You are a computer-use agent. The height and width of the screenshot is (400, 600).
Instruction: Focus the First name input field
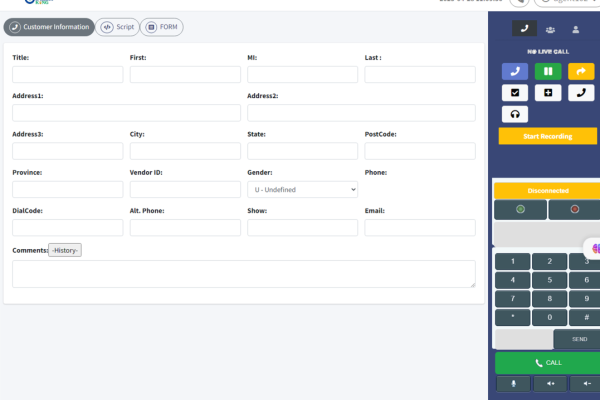[x=185, y=75]
